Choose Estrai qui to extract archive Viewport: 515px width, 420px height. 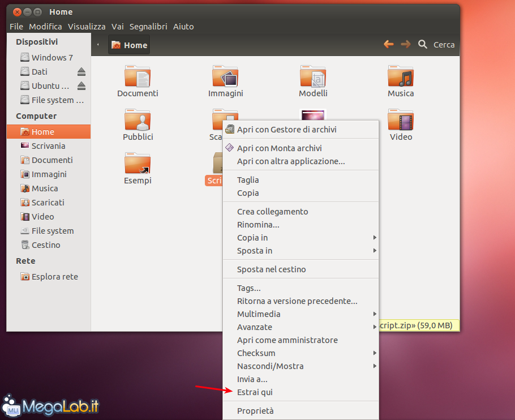click(x=301, y=392)
